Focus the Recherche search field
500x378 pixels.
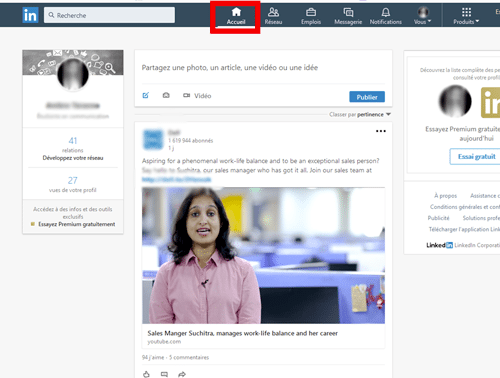pos(109,15)
